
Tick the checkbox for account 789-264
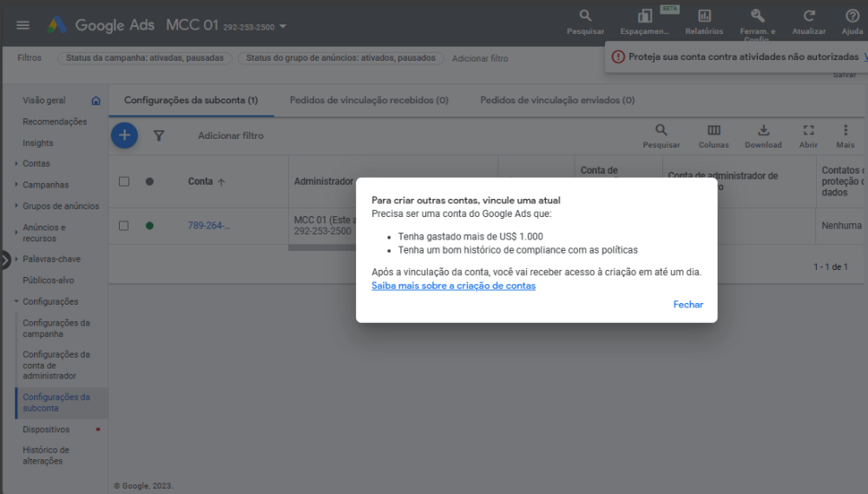tap(124, 226)
